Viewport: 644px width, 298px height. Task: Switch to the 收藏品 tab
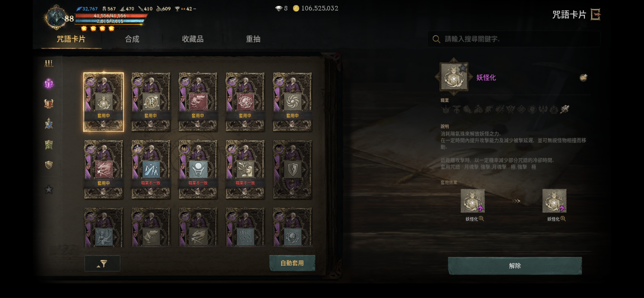[192, 39]
